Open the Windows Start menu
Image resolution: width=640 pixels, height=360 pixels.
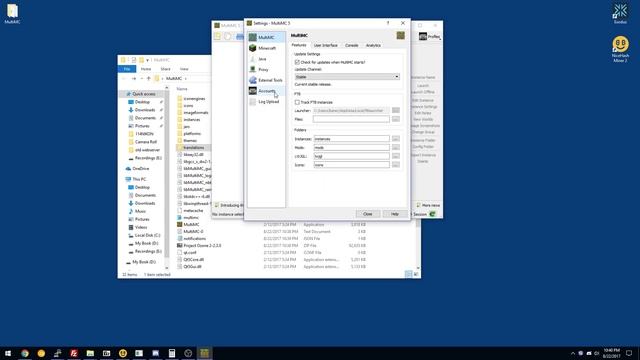(8, 353)
